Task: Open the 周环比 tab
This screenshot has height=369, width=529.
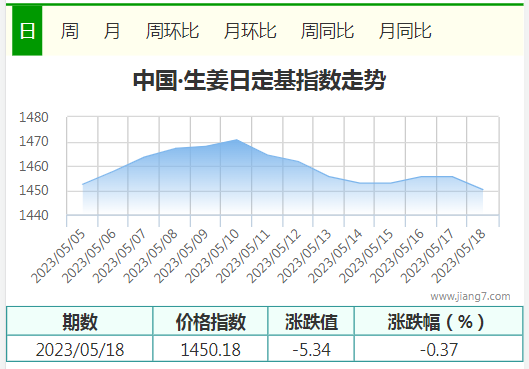Action: pos(172,31)
